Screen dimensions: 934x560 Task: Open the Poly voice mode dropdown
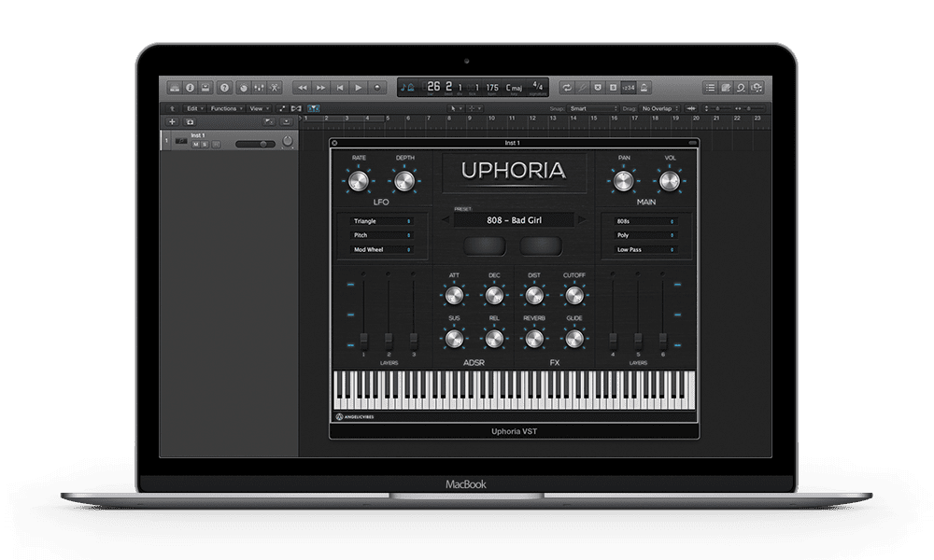[x=645, y=235]
